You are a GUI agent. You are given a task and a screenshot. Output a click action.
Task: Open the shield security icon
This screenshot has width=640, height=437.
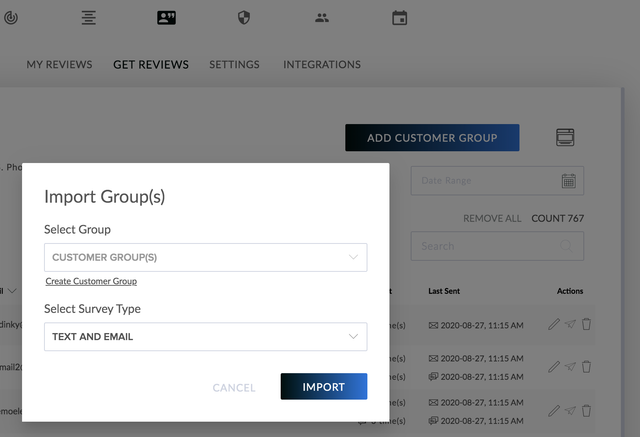pyautogui.click(x=244, y=18)
